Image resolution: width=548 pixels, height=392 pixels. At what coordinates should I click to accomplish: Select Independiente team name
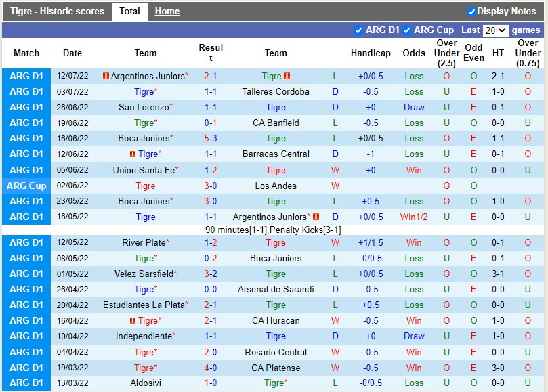pyautogui.click(x=144, y=336)
